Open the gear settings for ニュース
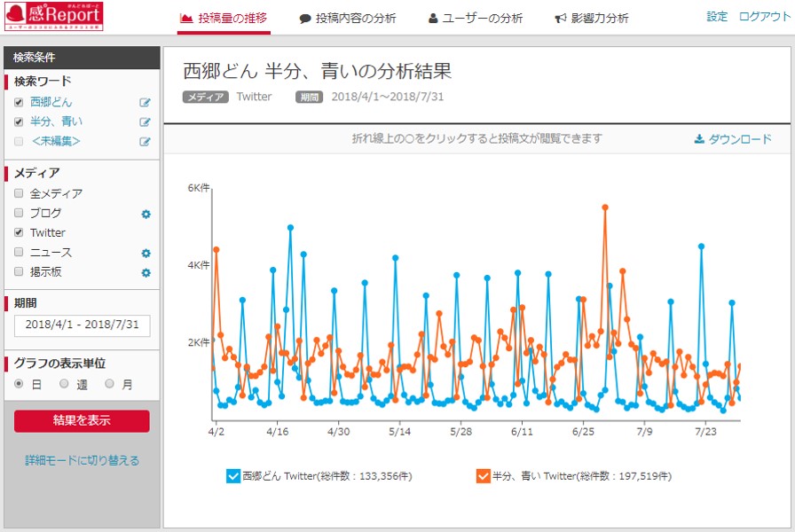The height and width of the screenshot is (532, 795). click(146, 253)
